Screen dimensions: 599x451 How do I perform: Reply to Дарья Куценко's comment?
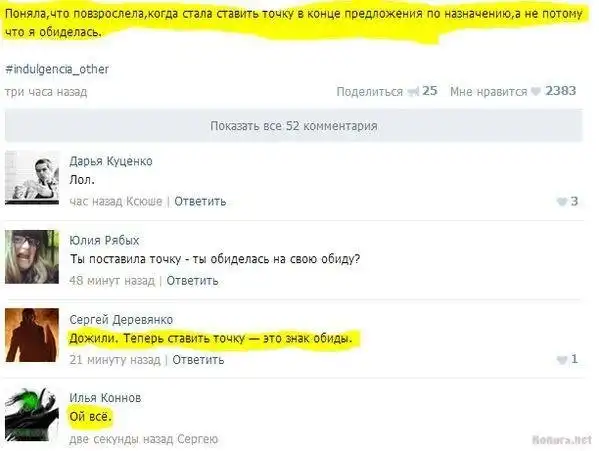click(x=200, y=201)
